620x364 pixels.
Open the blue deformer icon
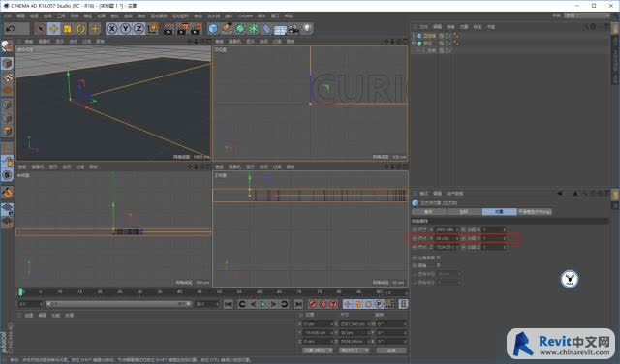coord(267,28)
